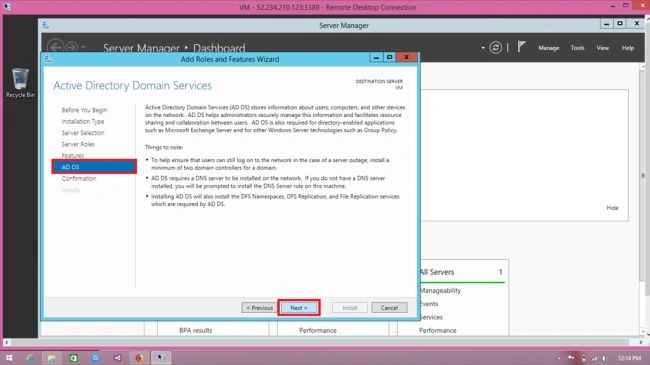The width and height of the screenshot is (650, 365).
Task: Open Manageability in the All Servers tile
Action: (440, 291)
